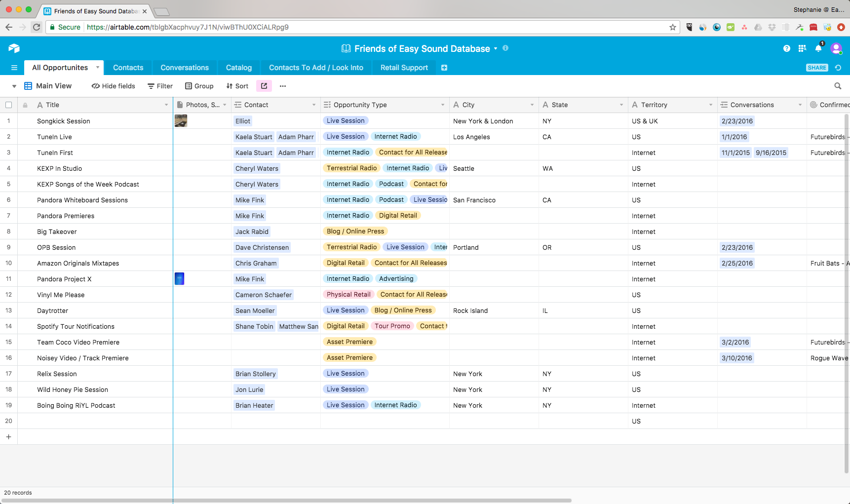Select the Physical Retail tag
Image resolution: width=850 pixels, height=504 pixels.
(348, 294)
